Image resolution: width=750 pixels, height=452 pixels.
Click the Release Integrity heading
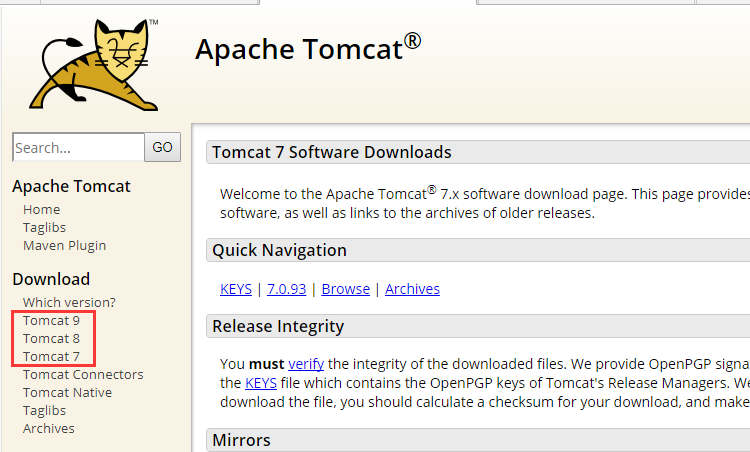tap(278, 326)
